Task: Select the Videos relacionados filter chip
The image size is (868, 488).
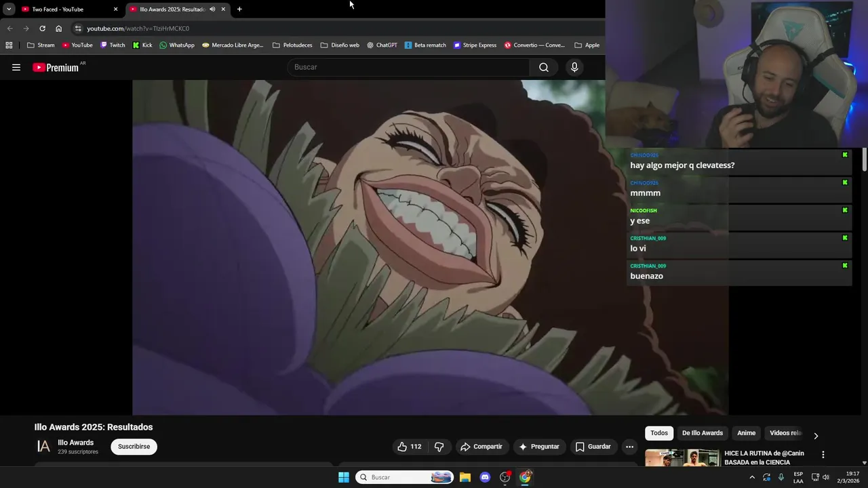Action: (785, 433)
